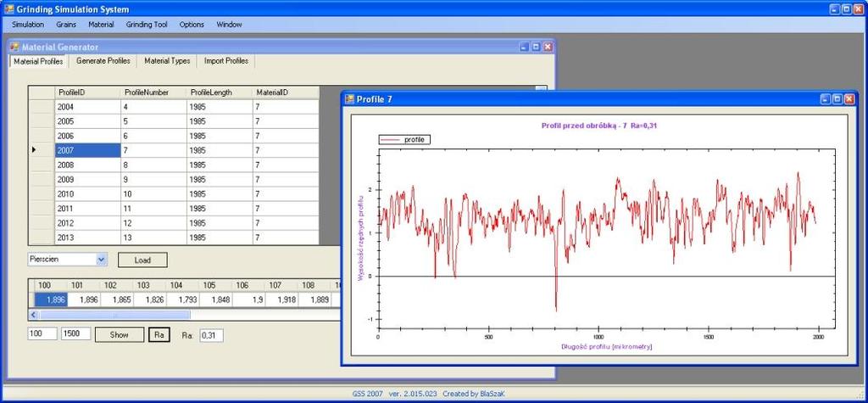
Task: Select ProfileID cell 2007
Action: (87, 150)
